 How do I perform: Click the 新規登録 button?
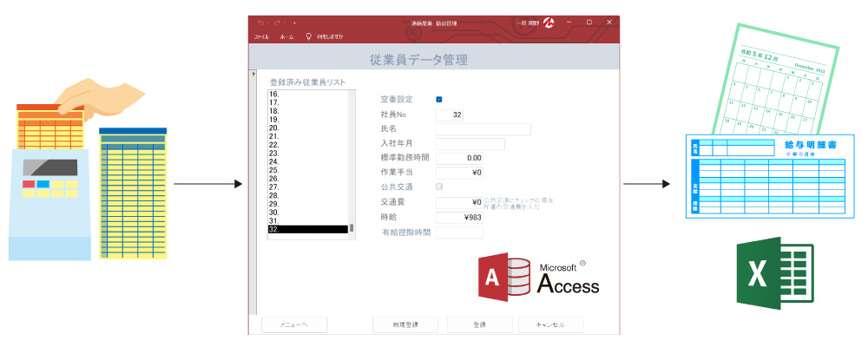405,324
